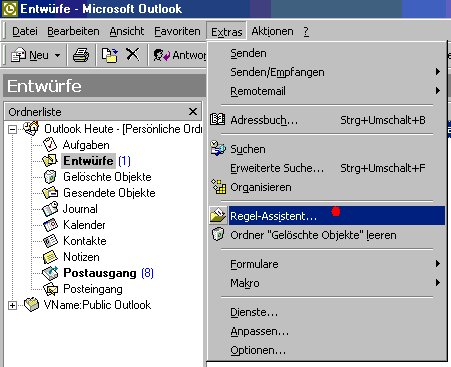
Task: Expand the Formulare submenu
Action: [x=327, y=264]
